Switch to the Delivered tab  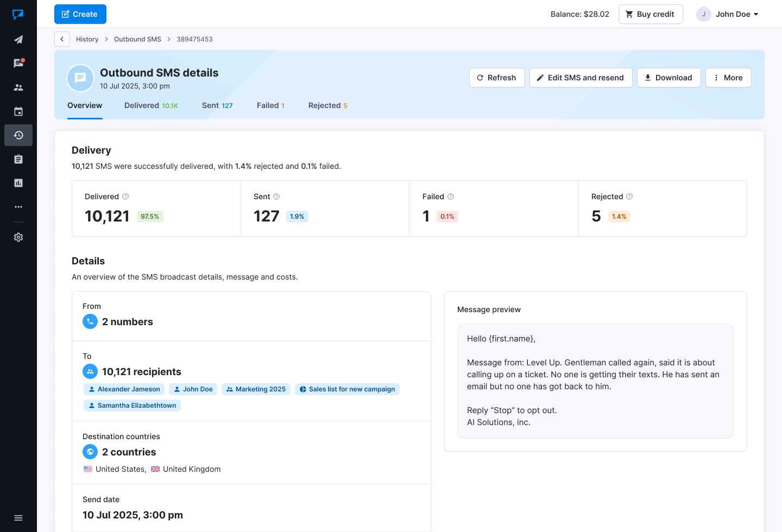pyautogui.click(x=150, y=105)
